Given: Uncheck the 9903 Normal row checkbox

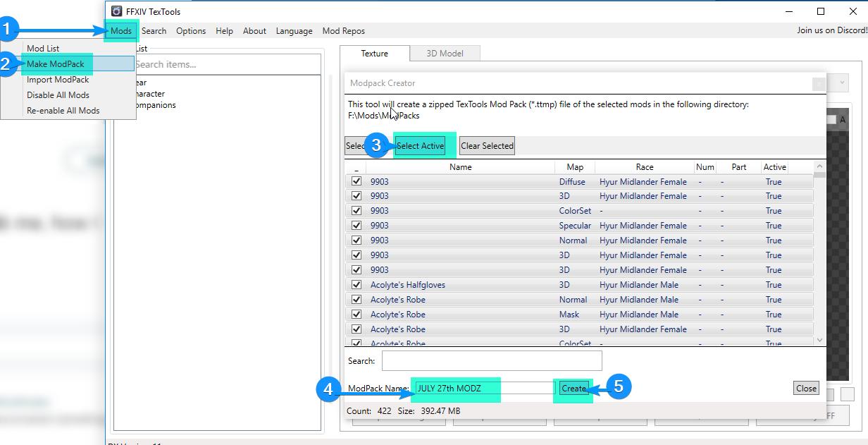Looking at the screenshot, I should point(356,240).
